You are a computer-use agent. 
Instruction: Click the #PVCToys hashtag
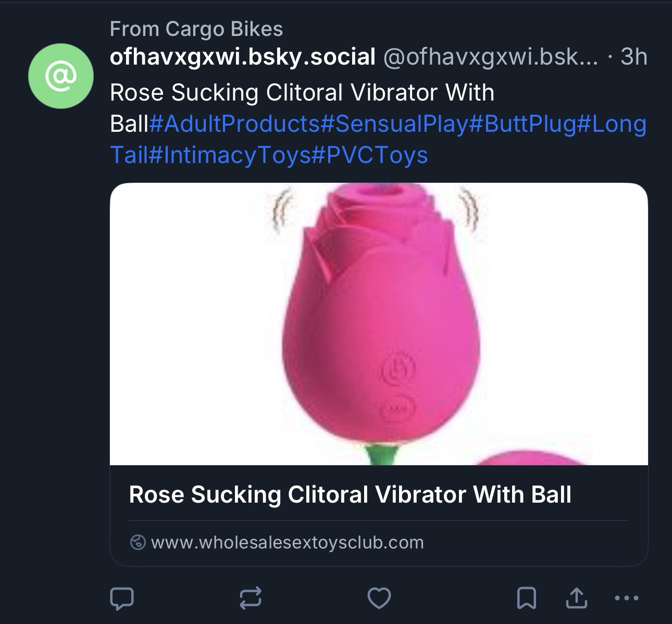pyautogui.click(x=369, y=155)
